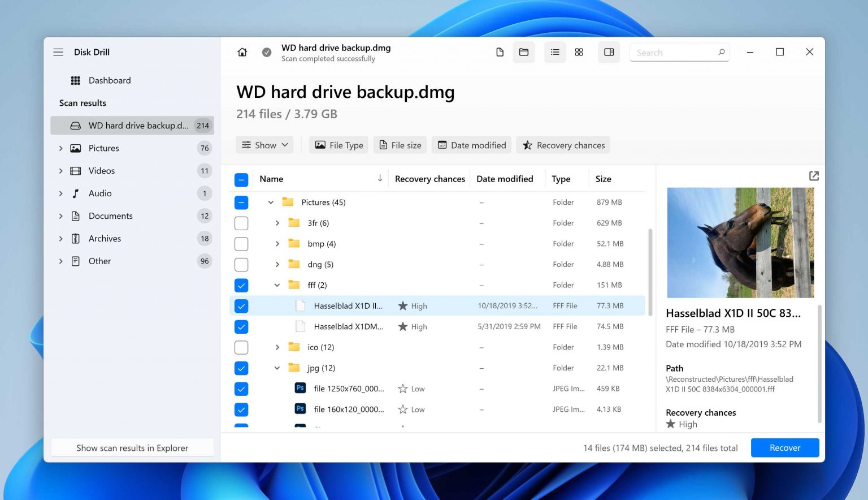Open preview in new window icon
Viewport: 868px width, 500px height.
click(813, 176)
